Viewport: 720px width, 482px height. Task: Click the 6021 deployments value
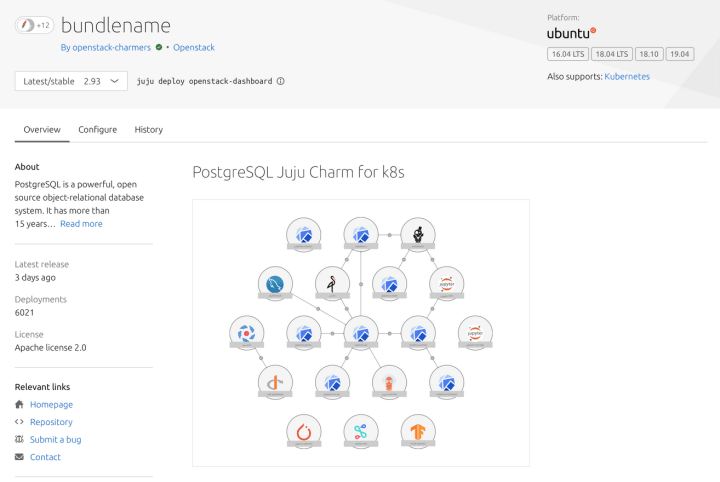tap(24, 313)
